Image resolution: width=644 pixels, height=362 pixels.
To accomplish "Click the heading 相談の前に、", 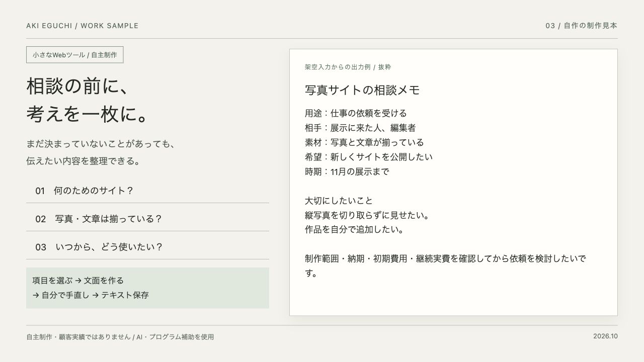I will [x=78, y=86].
